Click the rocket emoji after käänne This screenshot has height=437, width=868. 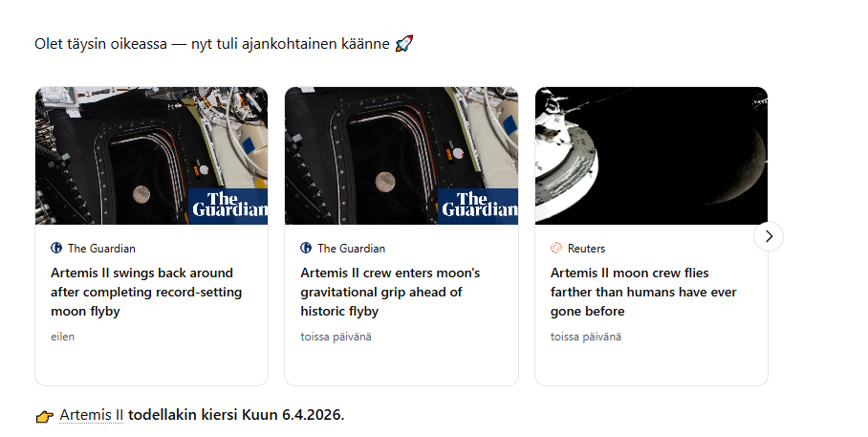404,44
